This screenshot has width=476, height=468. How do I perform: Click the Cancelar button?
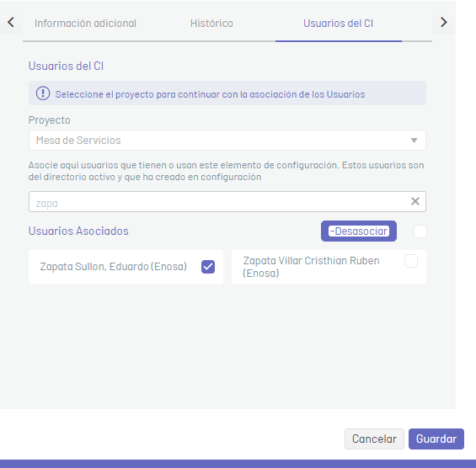coord(374,439)
